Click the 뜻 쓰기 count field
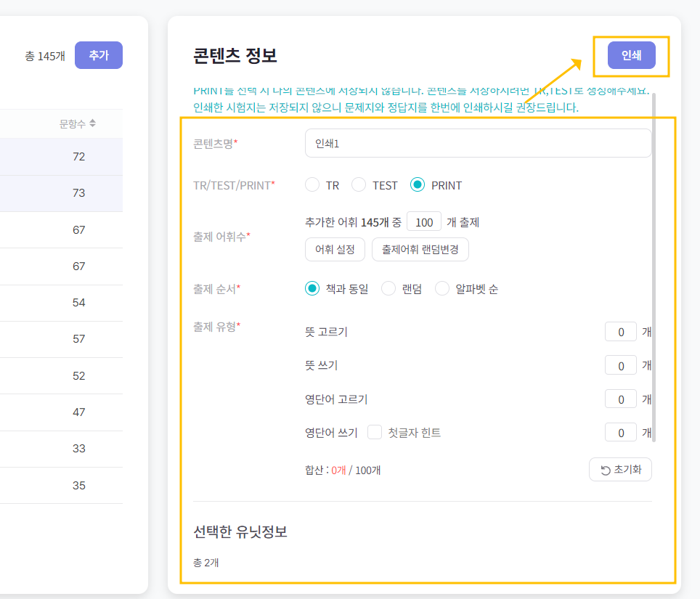This screenshot has height=599, width=700. coord(620,364)
